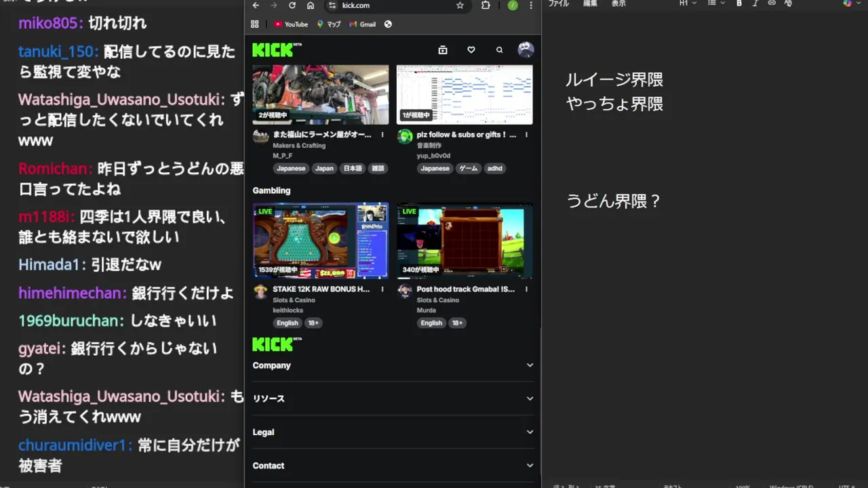This screenshot has width=868, height=488.
Task: Open options for また福山にラーメン屋 stream
Action: point(382,135)
